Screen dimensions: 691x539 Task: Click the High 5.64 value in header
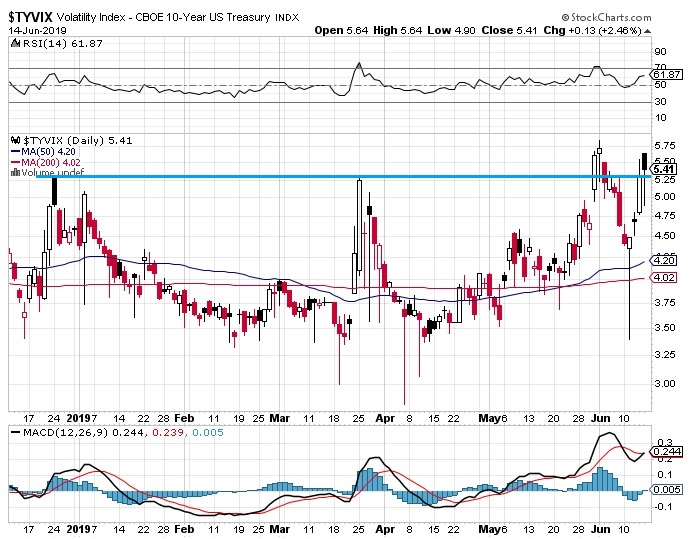(397, 30)
